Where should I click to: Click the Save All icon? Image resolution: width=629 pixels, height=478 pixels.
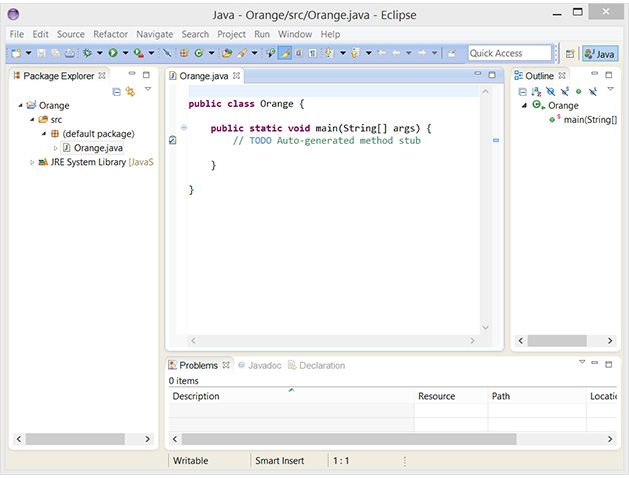click(x=55, y=53)
